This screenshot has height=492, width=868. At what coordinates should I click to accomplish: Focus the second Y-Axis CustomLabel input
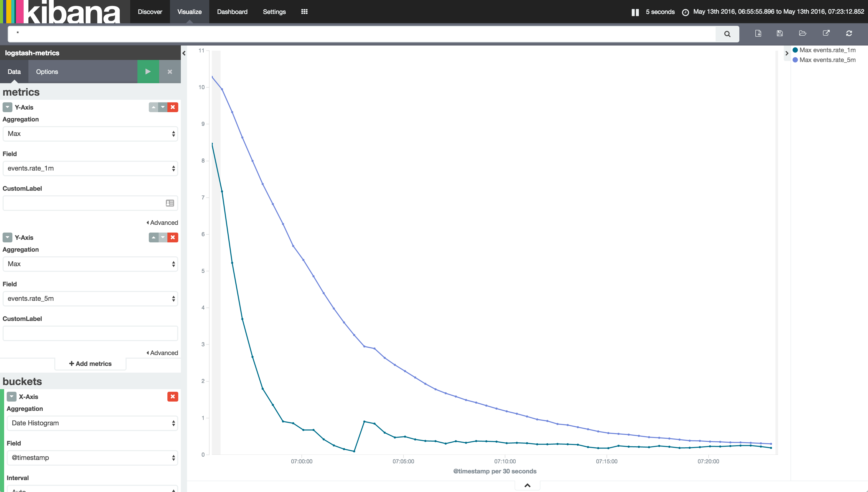90,334
